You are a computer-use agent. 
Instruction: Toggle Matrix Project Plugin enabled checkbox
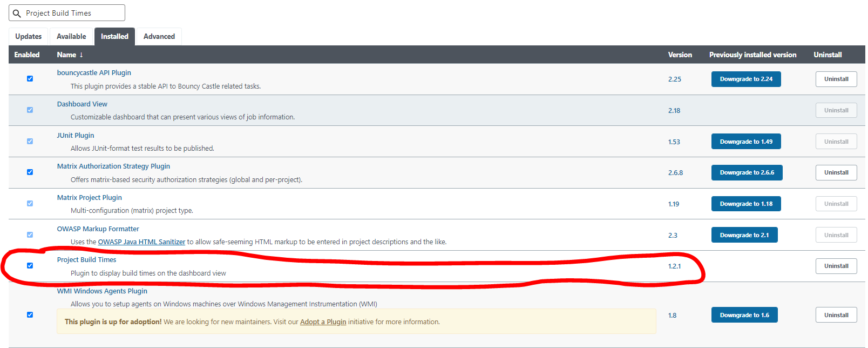pos(30,203)
